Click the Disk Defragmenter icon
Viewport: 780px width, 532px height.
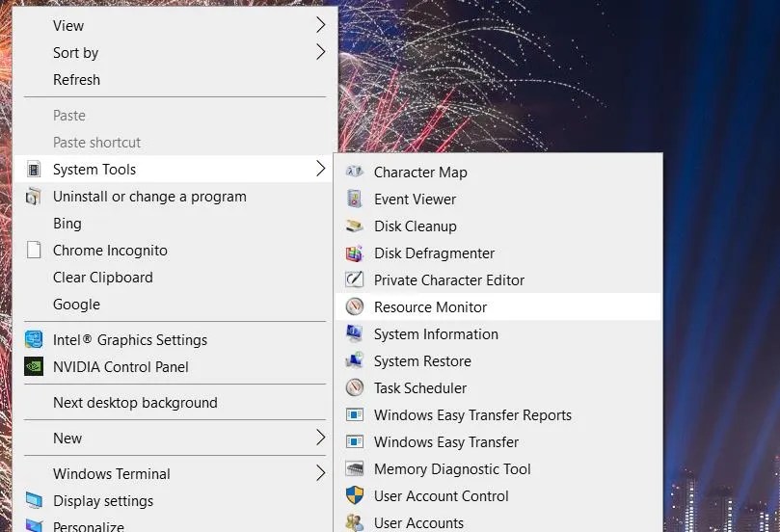point(355,253)
